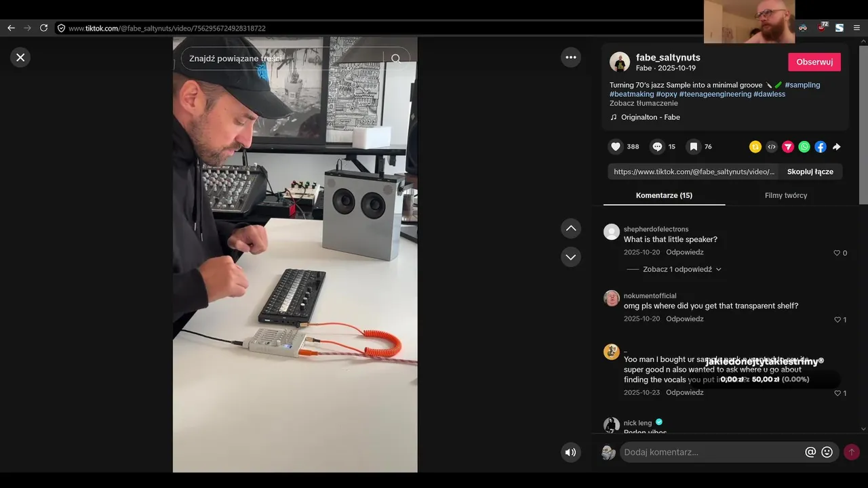Share video via WhatsApp icon
The image size is (868, 488).
[x=804, y=146]
